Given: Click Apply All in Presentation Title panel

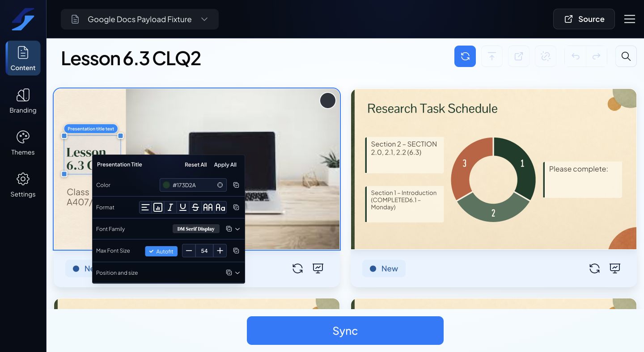Looking at the screenshot, I should pyautogui.click(x=225, y=165).
